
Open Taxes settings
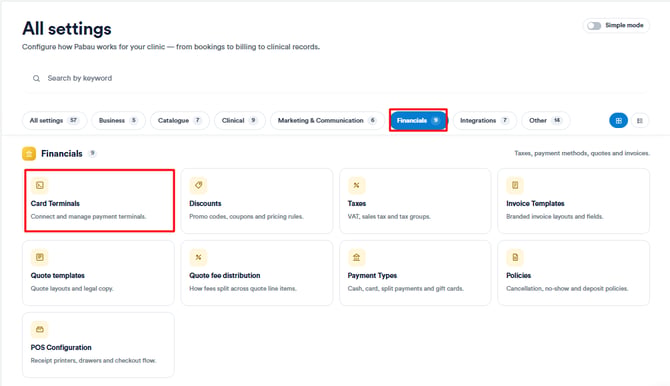[x=415, y=201]
